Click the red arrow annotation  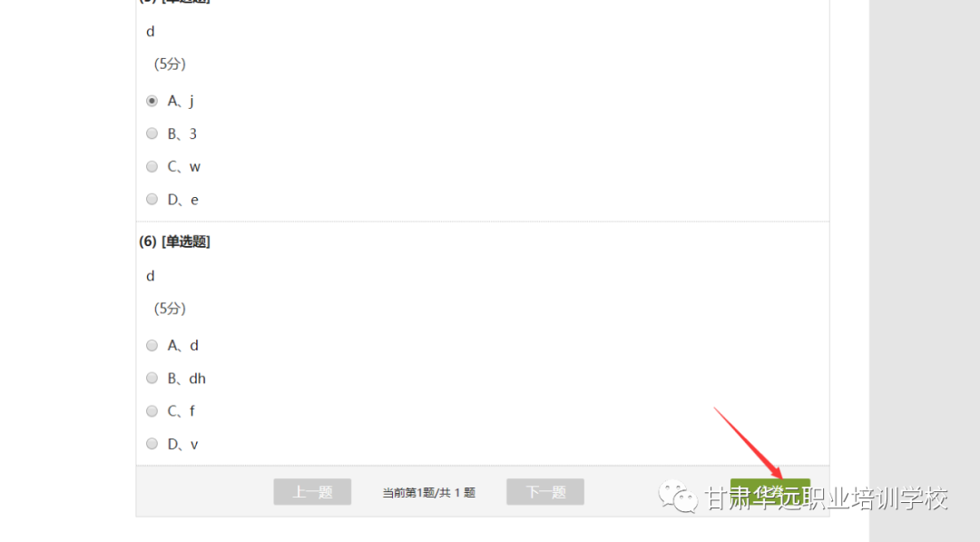pyautogui.click(x=748, y=443)
